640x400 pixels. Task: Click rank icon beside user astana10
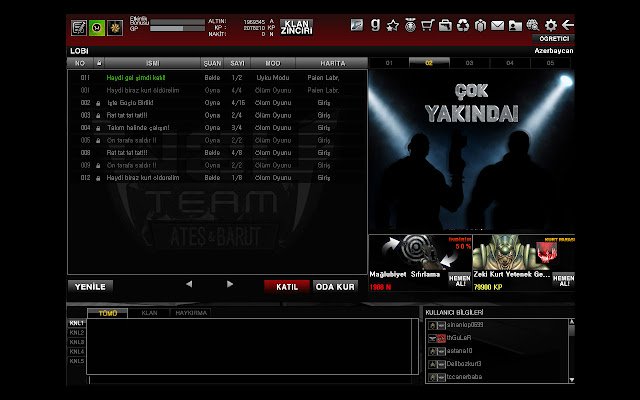point(432,351)
